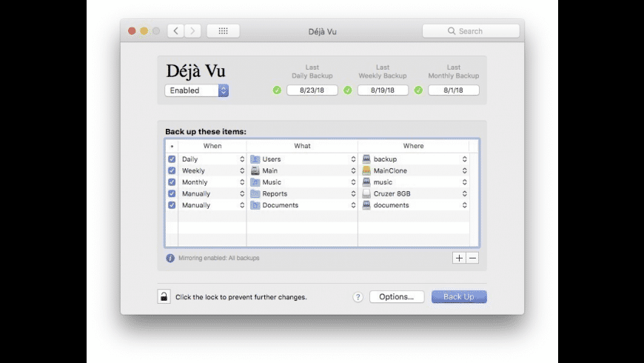This screenshot has height=363, width=644.
Task: Click the mirroring info icon
Action: 170,258
